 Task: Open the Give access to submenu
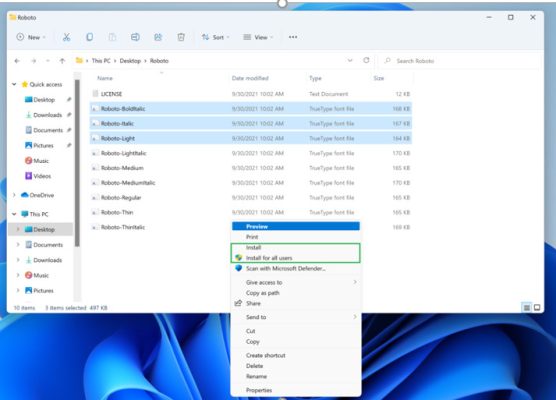tap(296, 282)
